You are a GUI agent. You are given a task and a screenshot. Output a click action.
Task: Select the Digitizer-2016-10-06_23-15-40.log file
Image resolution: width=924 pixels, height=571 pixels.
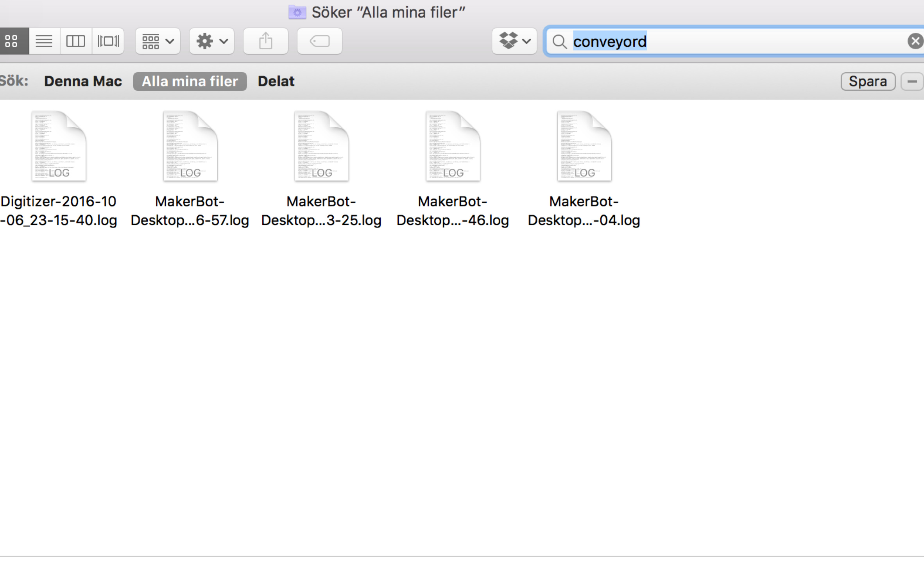pyautogui.click(x=59, y=147)
